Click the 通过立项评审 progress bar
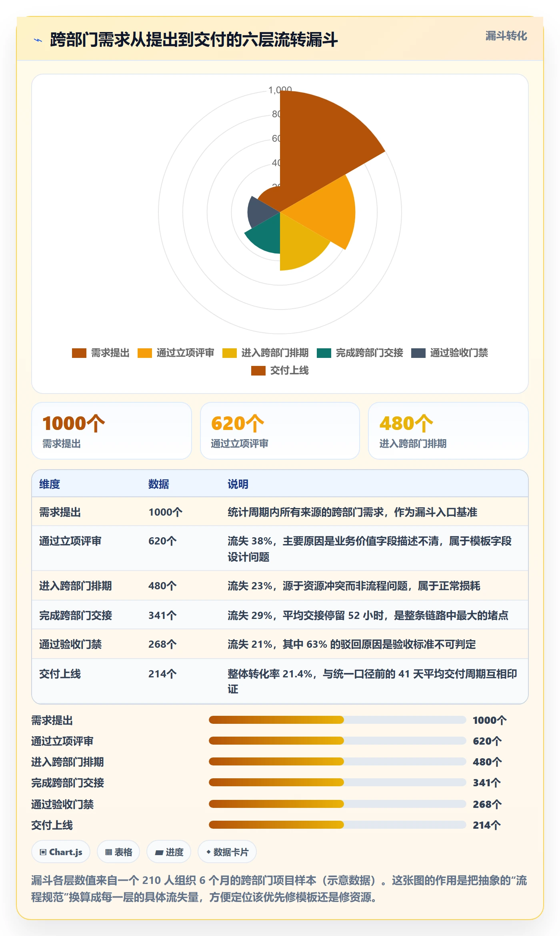Viewport: 560px width, 936px height. point(337,741)
